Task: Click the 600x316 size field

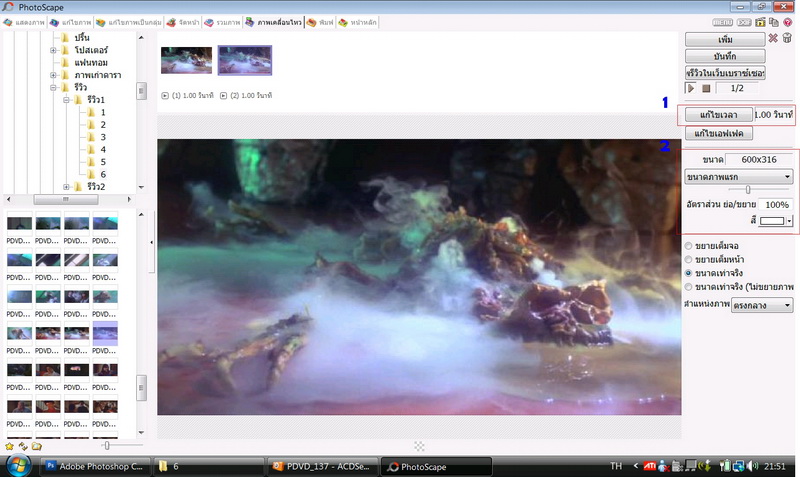Action: (x=759, y=160)
